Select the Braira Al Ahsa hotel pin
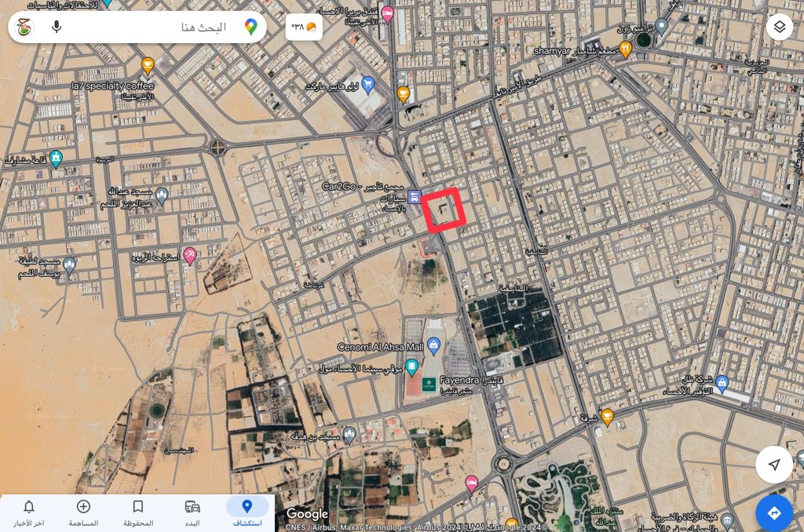Viewport: 804px width, 532px height. [x=388, y=14]
